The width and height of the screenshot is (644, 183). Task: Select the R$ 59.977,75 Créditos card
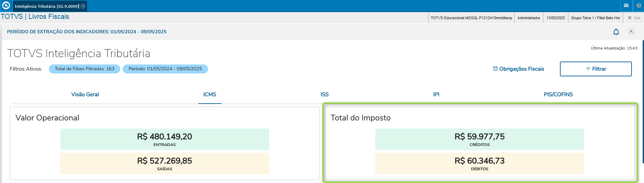coord(480,139)
